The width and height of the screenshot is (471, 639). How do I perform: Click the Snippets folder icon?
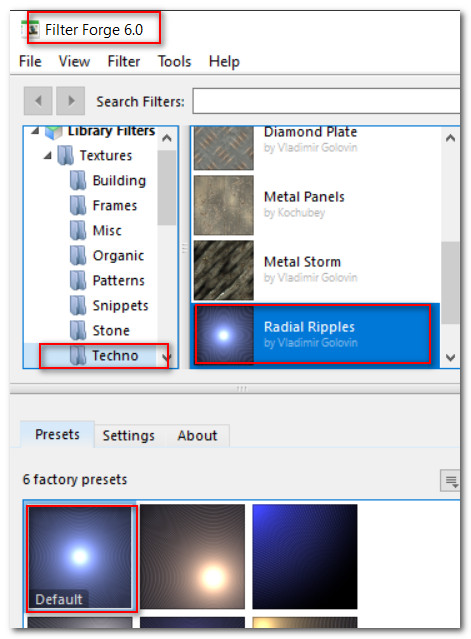78,306
